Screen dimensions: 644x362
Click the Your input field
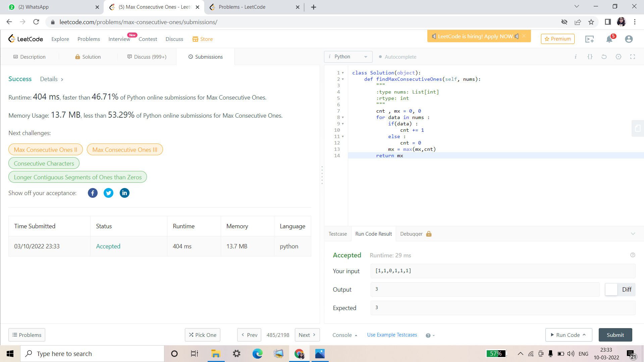503,270
